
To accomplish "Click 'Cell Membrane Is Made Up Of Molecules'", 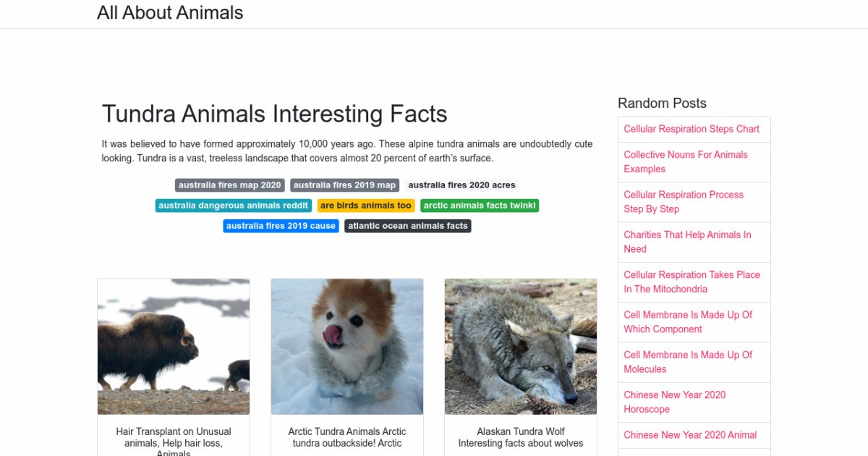I will [x=688, y=362].
